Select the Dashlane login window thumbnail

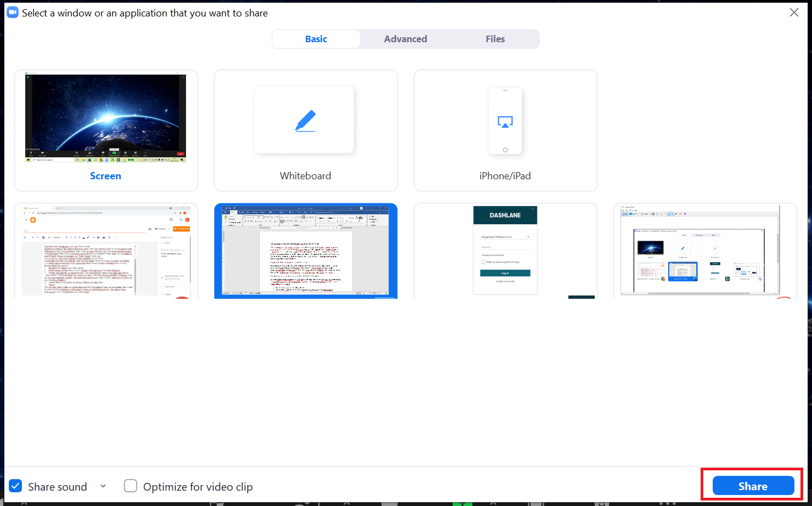(x=505, y=251)
